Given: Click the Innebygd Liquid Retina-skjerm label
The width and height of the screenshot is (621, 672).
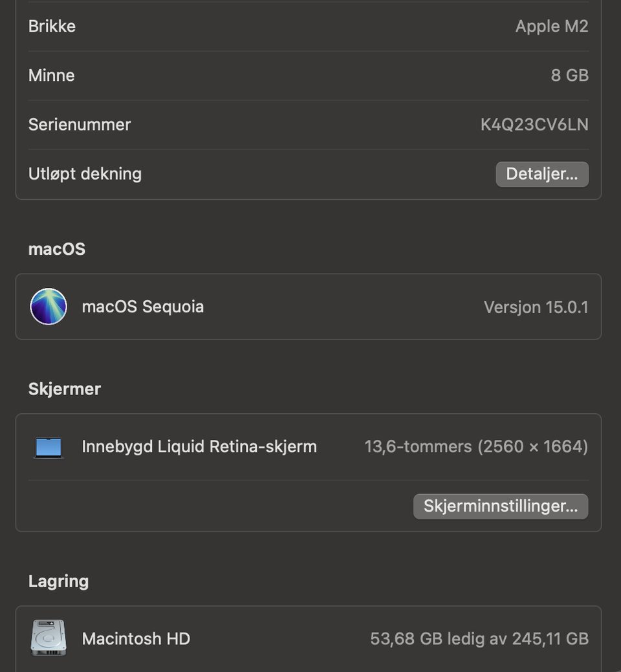Looking at the screenshot, I should [199, 447].
